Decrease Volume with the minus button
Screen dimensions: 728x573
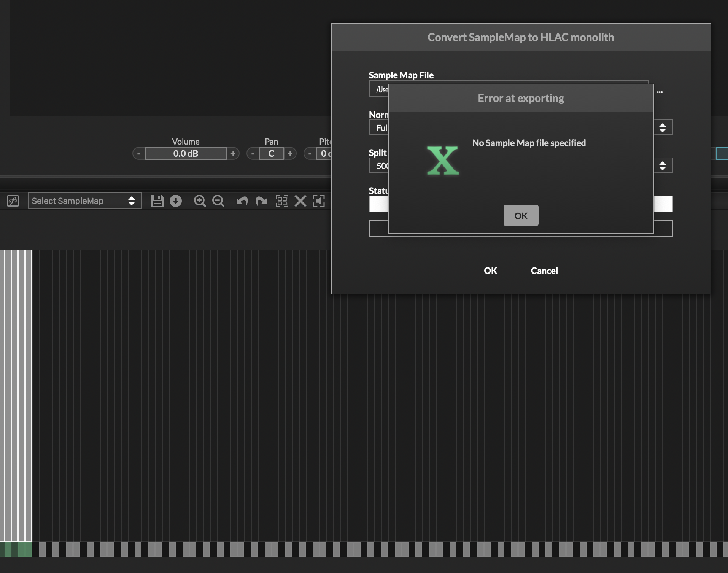[x=139, y=154]
